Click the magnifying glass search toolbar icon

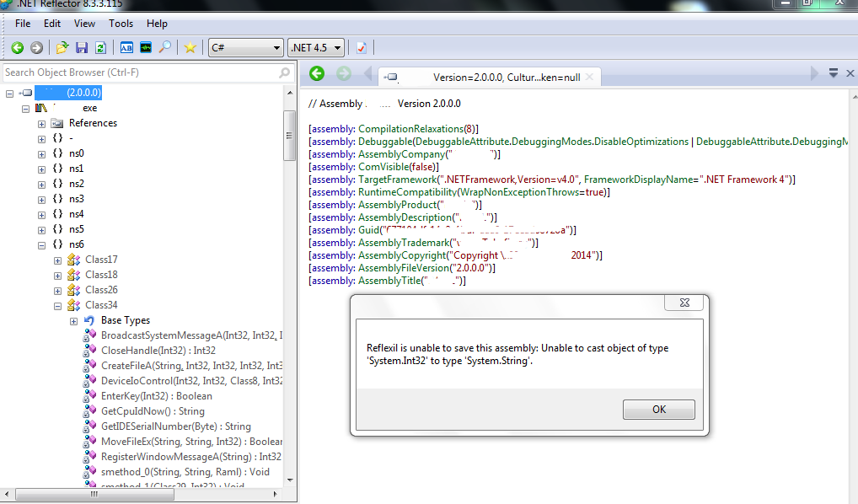click(x=165, y=47)
